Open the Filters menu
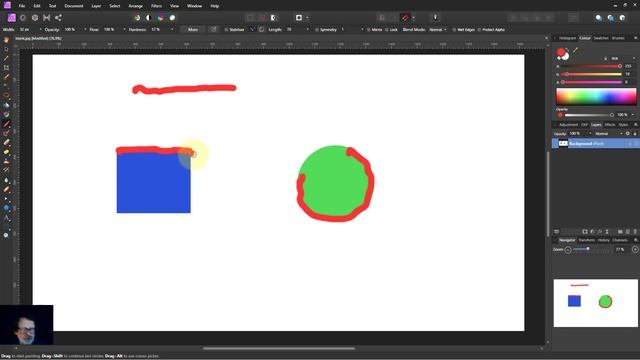Image resolution: width=640 pixels, height=360 pixels. [x=156, y=6]
